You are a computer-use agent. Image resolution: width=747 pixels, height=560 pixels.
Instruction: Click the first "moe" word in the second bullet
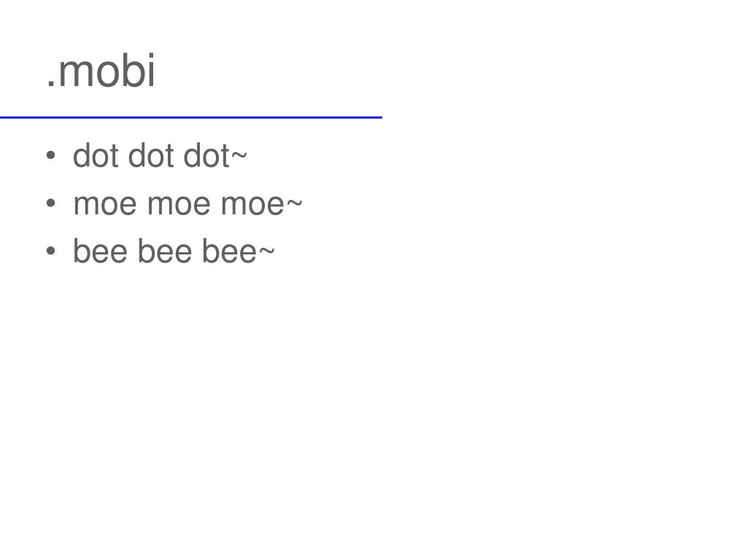click(106, 205)
